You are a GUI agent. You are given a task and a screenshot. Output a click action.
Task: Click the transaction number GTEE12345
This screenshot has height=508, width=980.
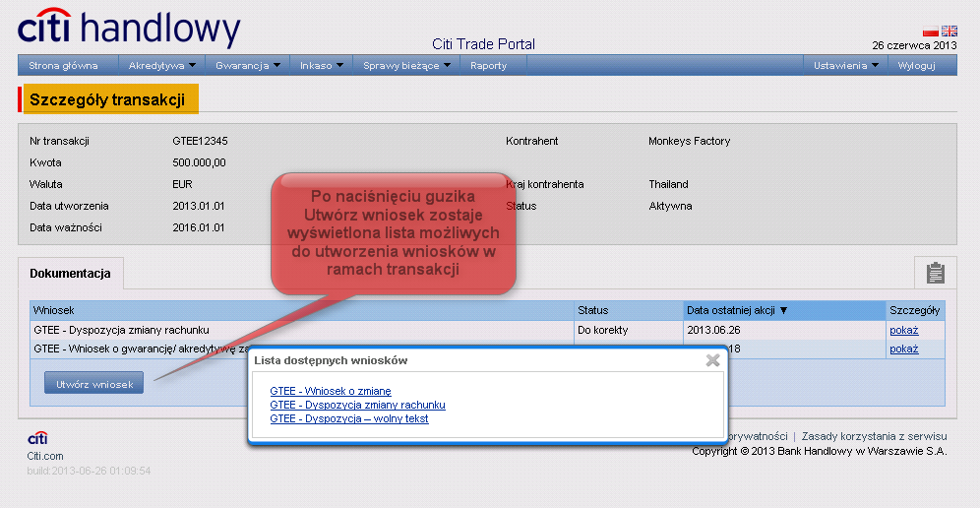pyautogui.click(x=200, y=141)
